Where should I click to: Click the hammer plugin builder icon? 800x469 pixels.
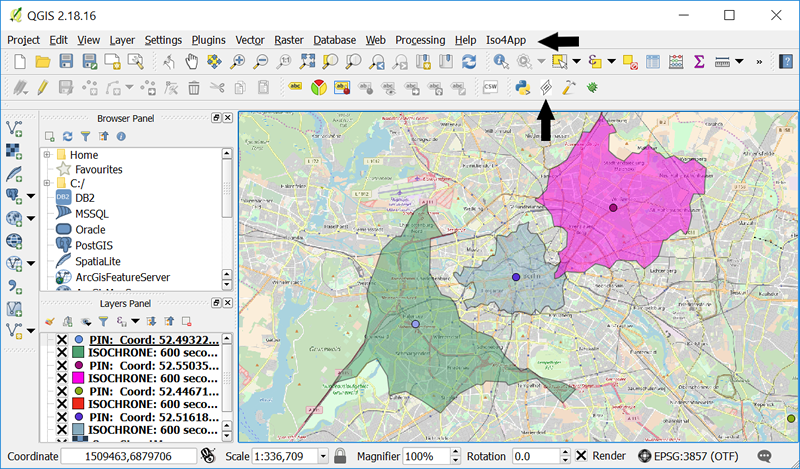pos(568,88)
